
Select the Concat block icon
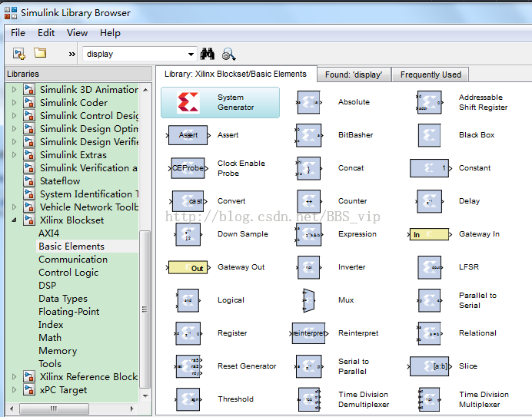[308, 168]
